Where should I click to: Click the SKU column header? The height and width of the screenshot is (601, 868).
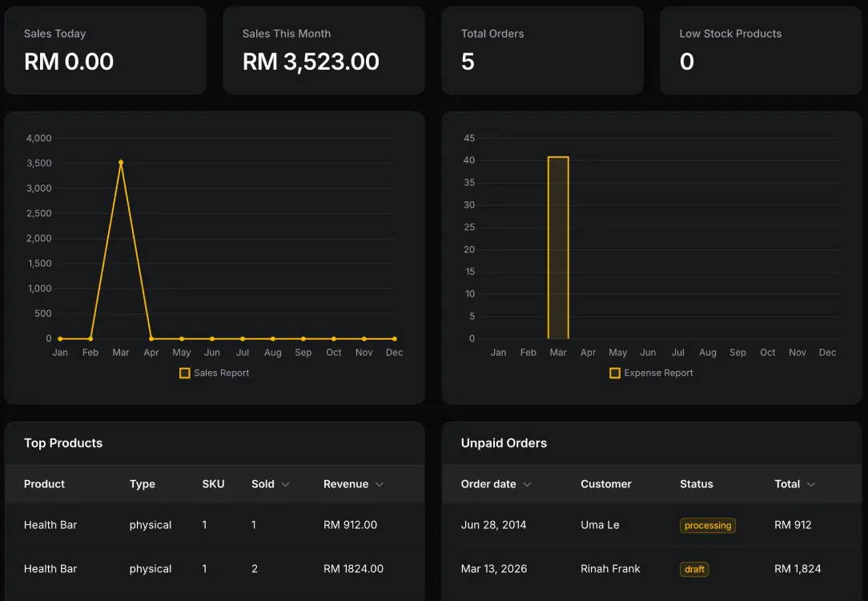tap(213, 484)
